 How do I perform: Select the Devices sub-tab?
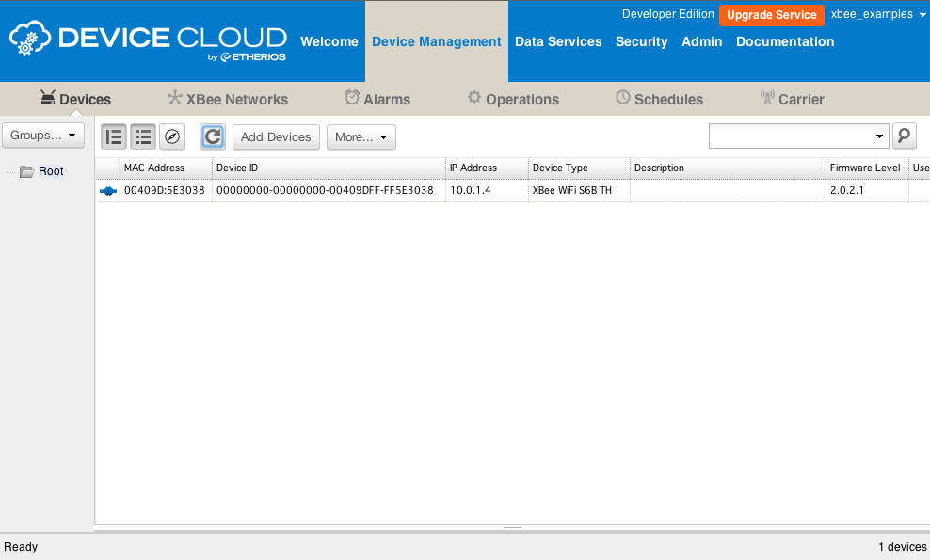point(76,99)
